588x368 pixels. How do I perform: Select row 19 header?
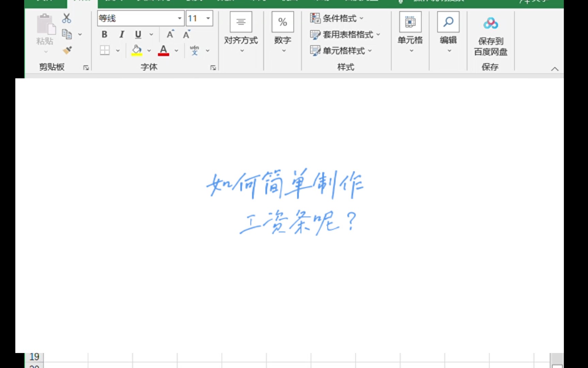[34, 357]
